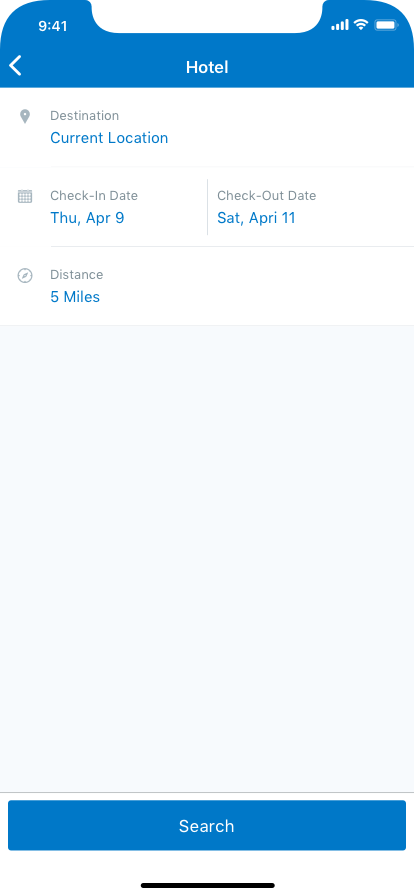Viewport: 414px width, 896px height.
Task: Change the 5 Miles distance value
Action: [75, 297]
